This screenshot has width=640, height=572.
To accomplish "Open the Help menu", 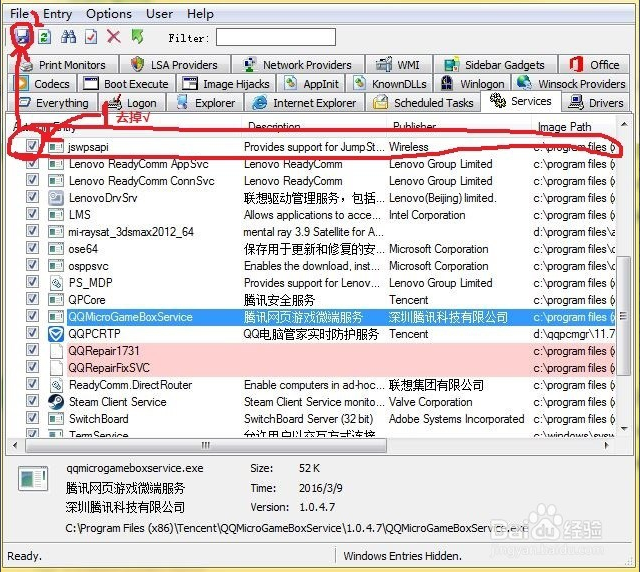I will pos(200,14).
